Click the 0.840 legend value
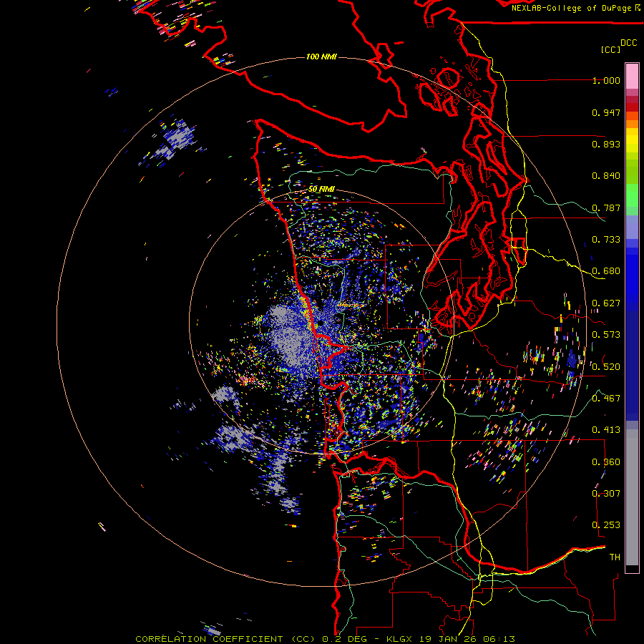Screen dimensions: 644x644 coord(606,176)
